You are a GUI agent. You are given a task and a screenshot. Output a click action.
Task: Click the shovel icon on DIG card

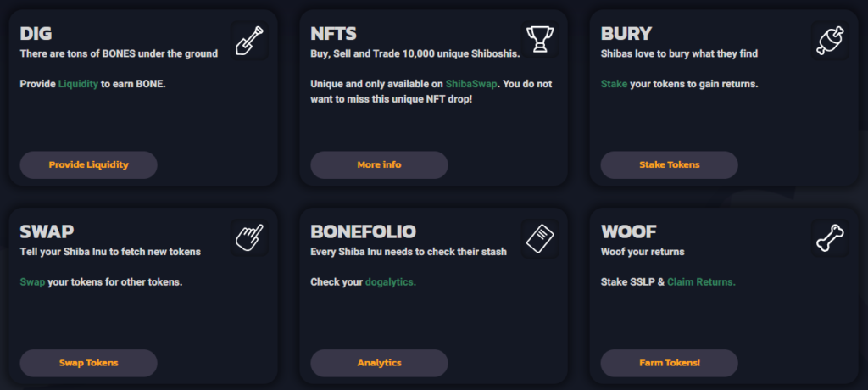(248, 40)
